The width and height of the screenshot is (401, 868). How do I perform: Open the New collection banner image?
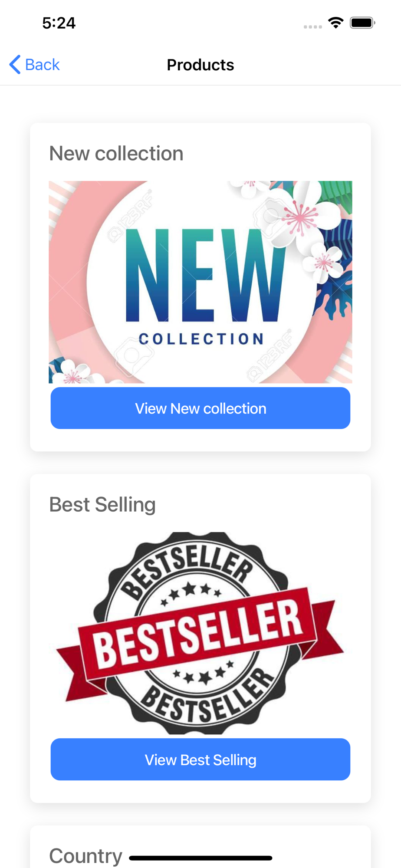coord(200,282)
